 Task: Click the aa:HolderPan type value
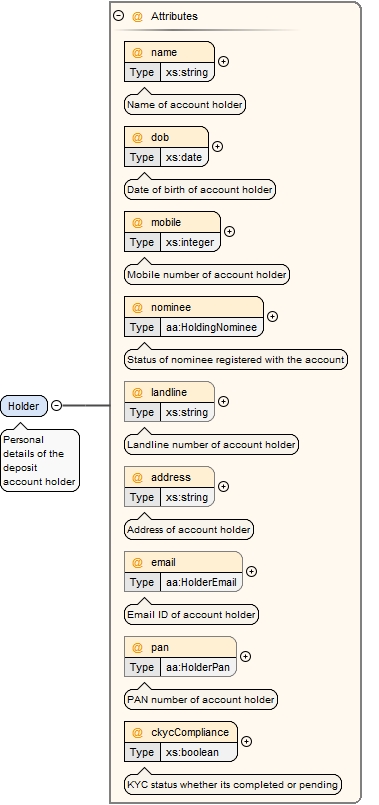coord(198,667)
